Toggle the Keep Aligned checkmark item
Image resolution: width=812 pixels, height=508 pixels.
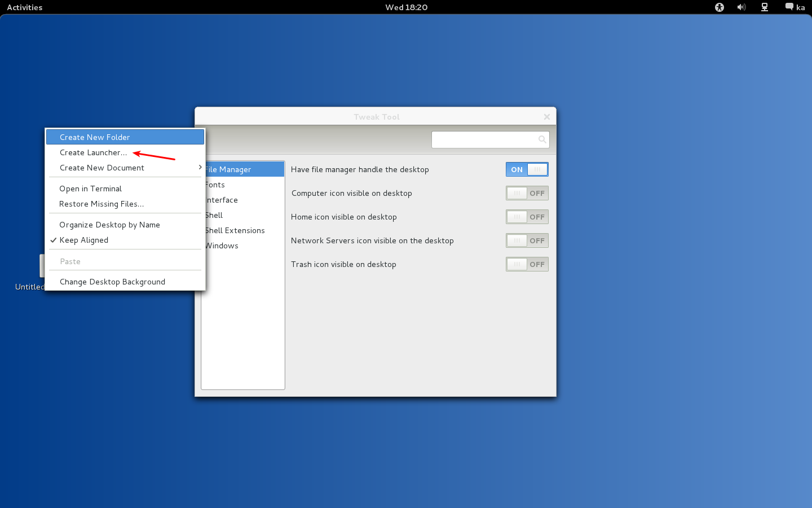coord(83,240)
